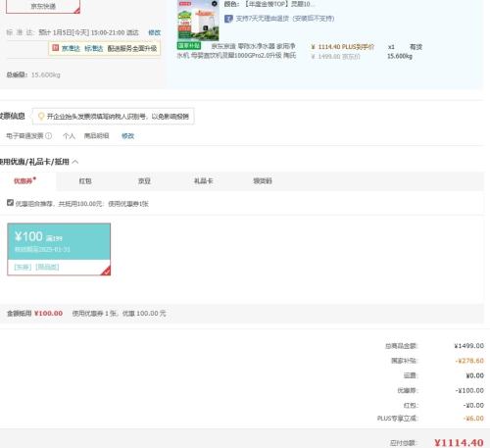Image resolution: width=490 pixels, height=448 pixels.
Task: Click the 金额抵用 ¥100.00 summary text
Action: (x=34, y=314)
